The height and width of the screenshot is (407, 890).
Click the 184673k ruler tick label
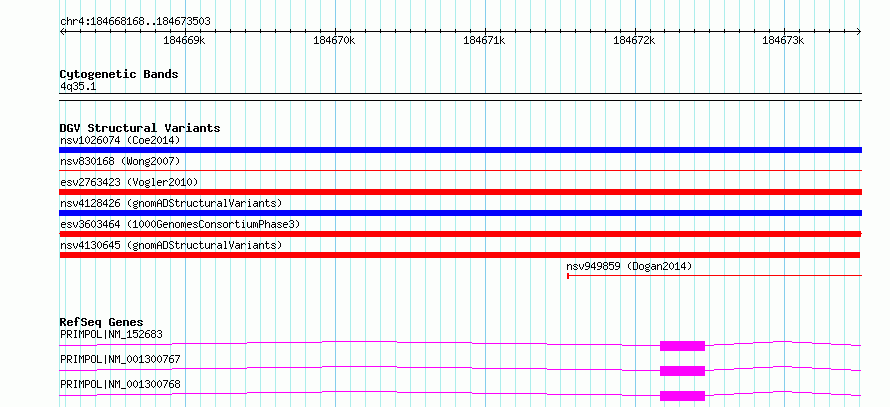[x=783, y=41]
